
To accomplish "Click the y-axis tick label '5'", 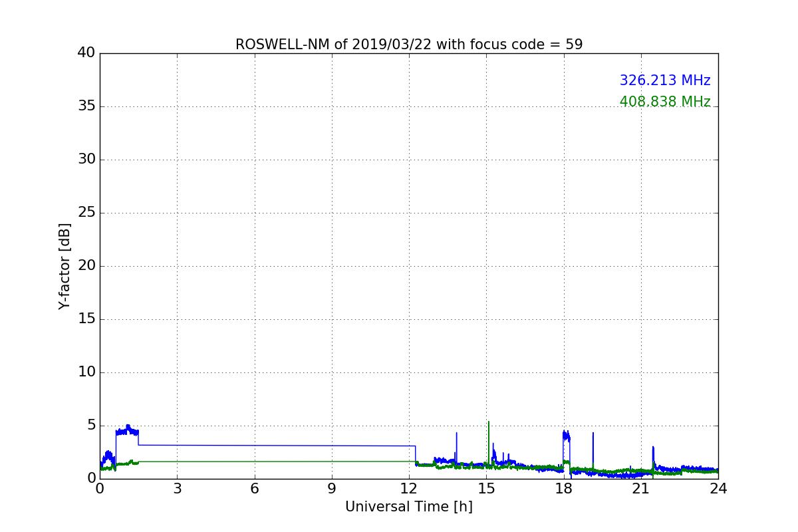I will (x=90, y=426).
